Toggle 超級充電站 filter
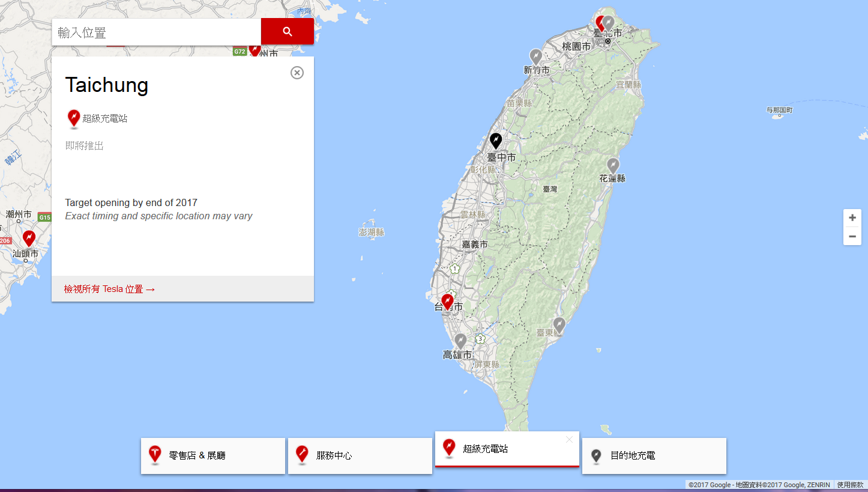This screenshot has height=492, width=868. [507, 449]
